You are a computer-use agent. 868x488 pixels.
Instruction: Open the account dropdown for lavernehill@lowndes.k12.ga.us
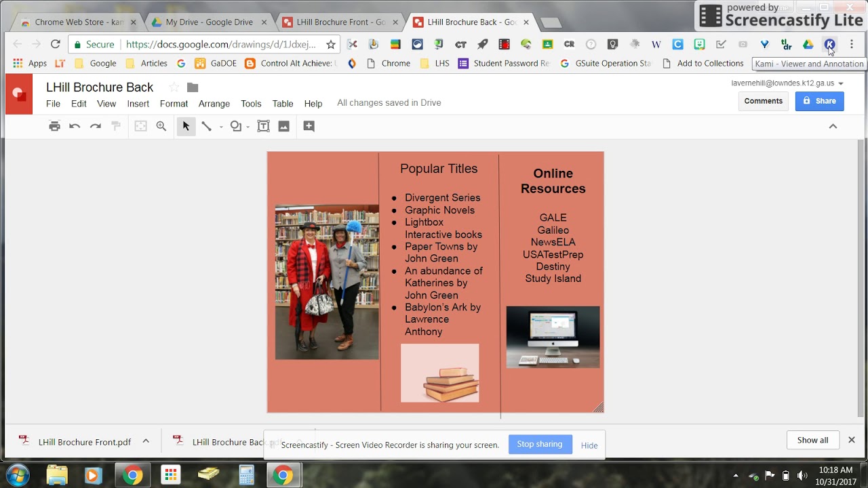841,83
